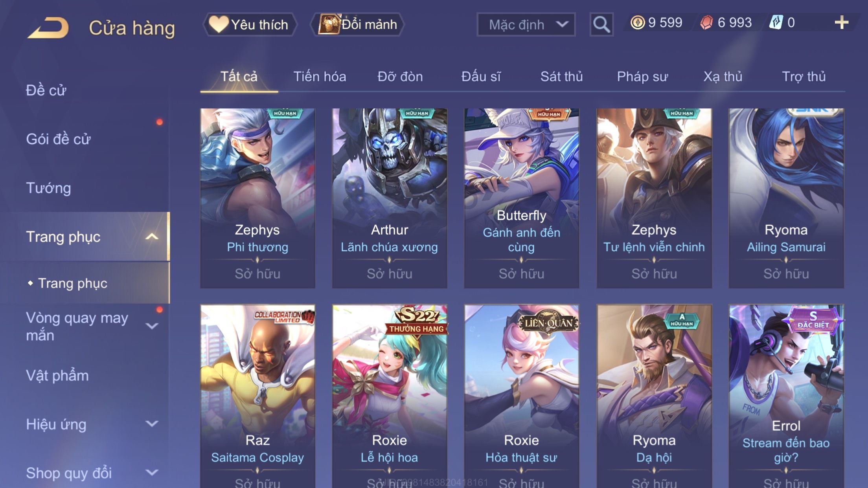The height and width of the screenshot is (488, 868).
Task: Click the heart icon in Yêu thích
Action: 219,24
